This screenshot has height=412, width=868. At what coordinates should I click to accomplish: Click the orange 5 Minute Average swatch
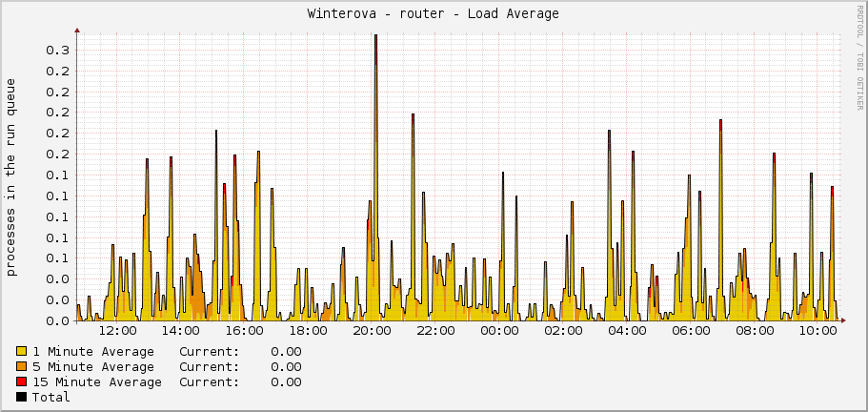pyautogui.click(x=22, y=366)
